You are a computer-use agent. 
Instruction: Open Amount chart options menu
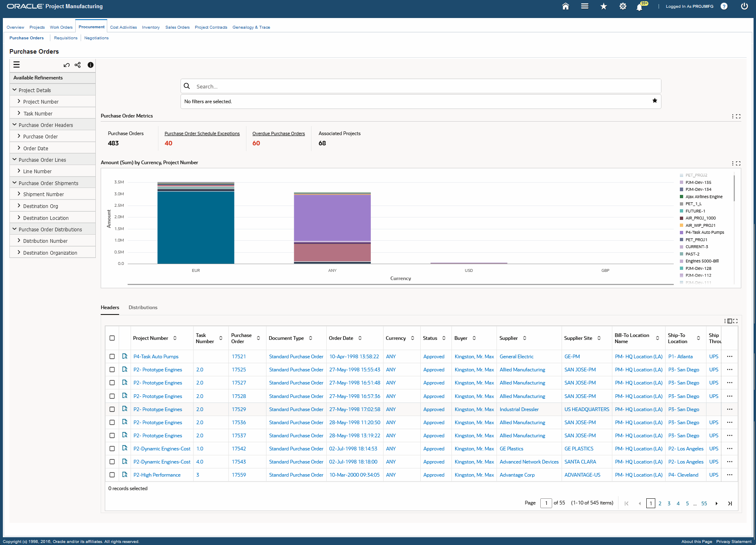[x=732, y=163]
